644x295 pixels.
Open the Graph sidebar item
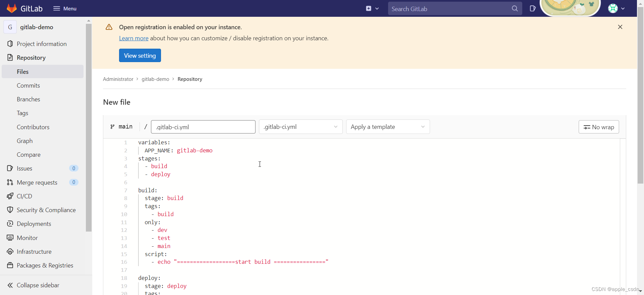click(43, 141)
